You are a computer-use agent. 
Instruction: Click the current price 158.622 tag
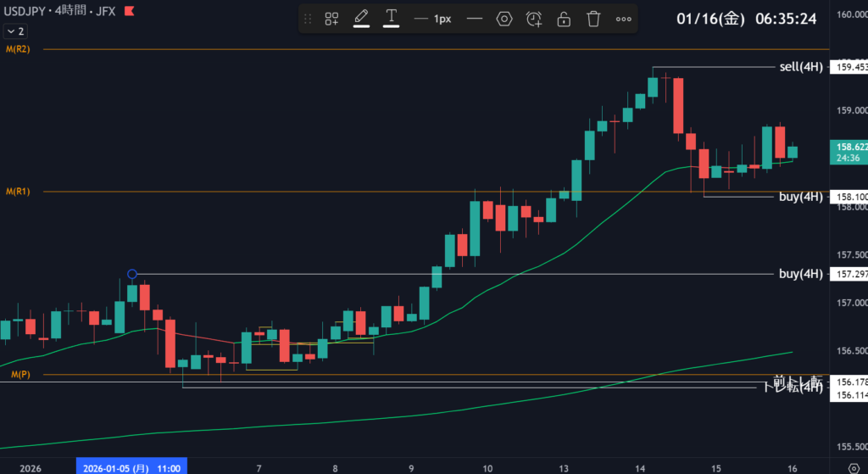850,147
